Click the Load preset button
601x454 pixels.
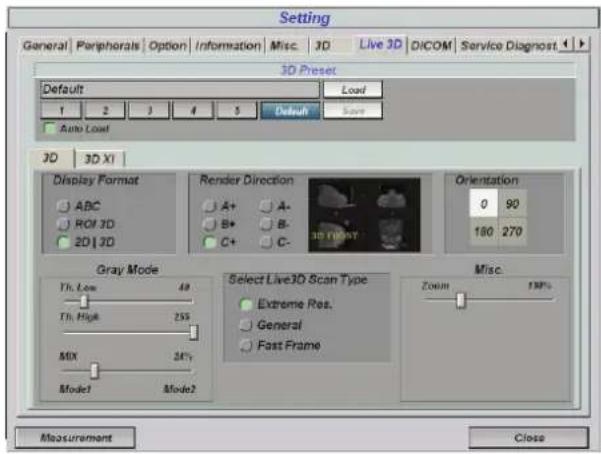tap(353, 90)
